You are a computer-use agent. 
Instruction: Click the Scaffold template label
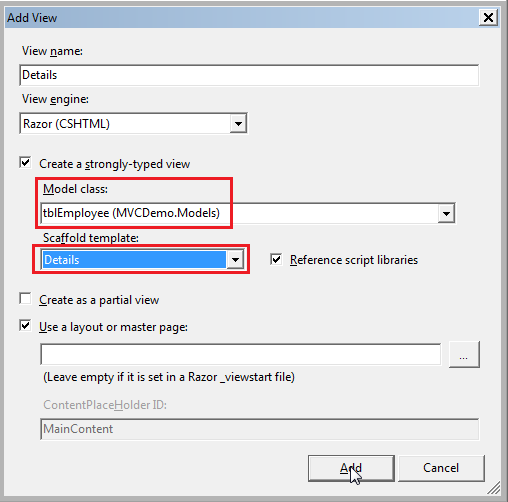pyautogui.click(x=91, y=238)
